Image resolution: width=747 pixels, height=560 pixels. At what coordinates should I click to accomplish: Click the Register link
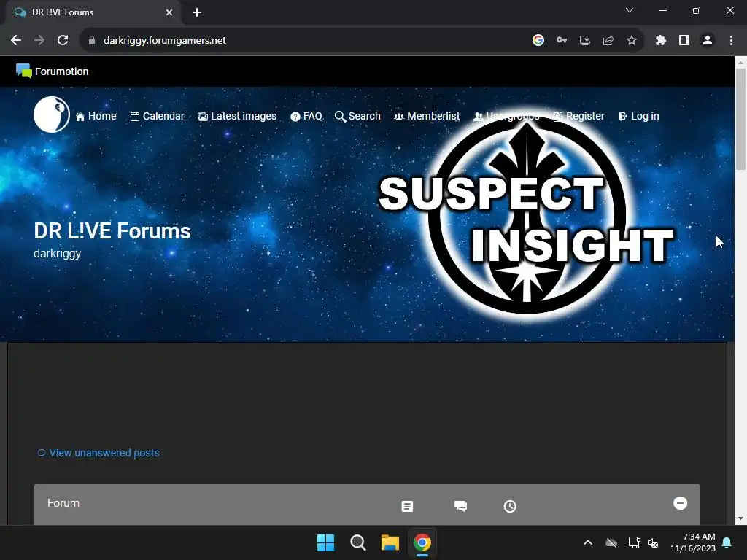point(578,116)
